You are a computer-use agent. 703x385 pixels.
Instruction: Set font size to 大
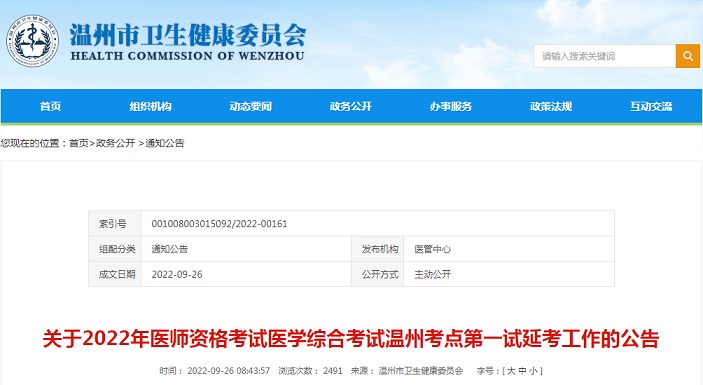[511, 371]
